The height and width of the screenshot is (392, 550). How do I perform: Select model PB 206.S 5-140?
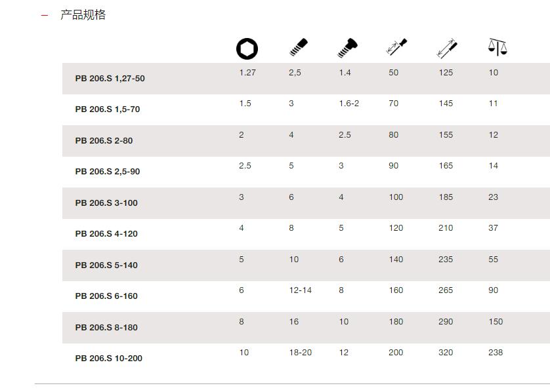(x=106, y=265)
